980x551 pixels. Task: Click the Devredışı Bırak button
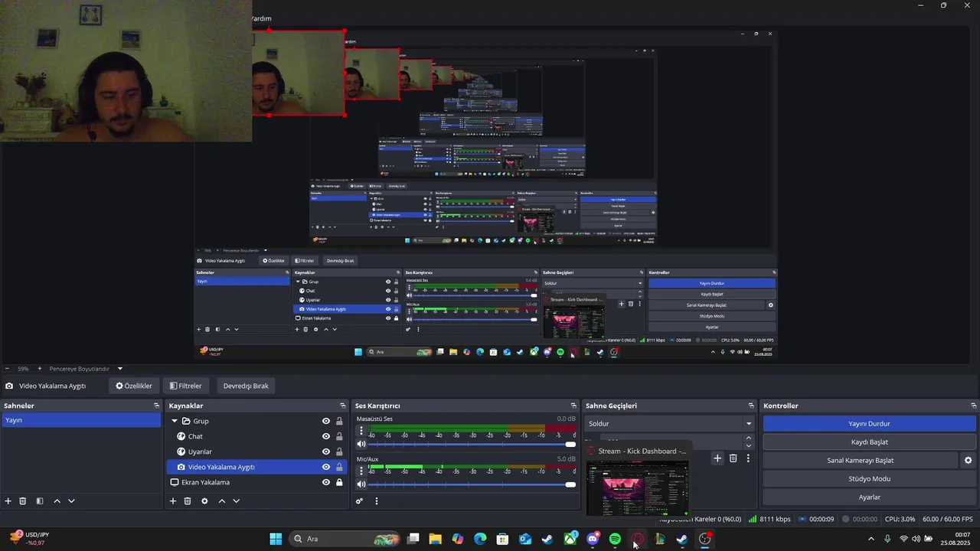pos(246,386)
